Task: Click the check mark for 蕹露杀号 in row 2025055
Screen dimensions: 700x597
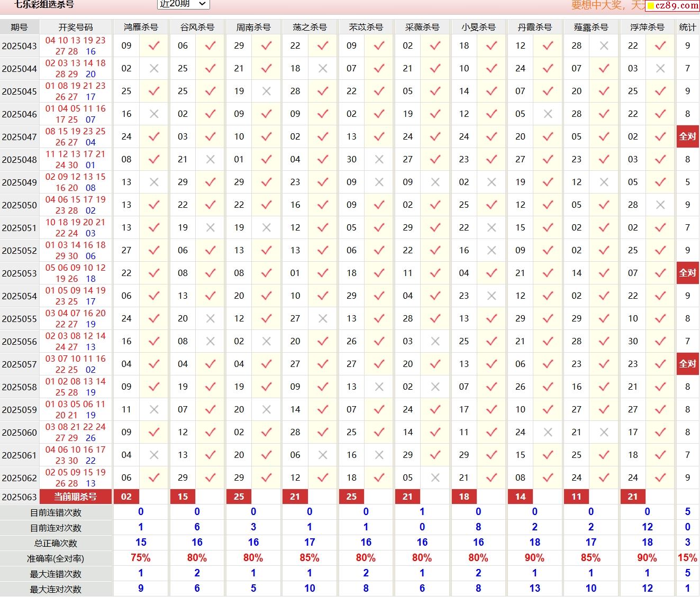Action: pyautogui.click(x=604, y=319)
